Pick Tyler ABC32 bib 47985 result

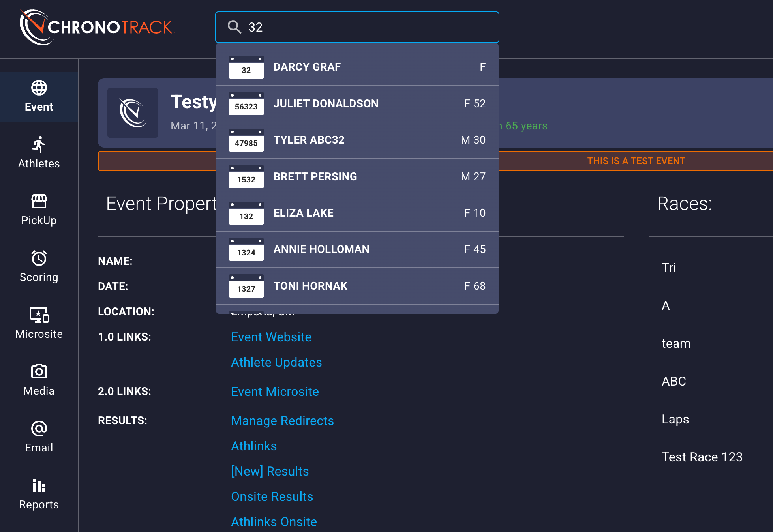coord(357,140)
